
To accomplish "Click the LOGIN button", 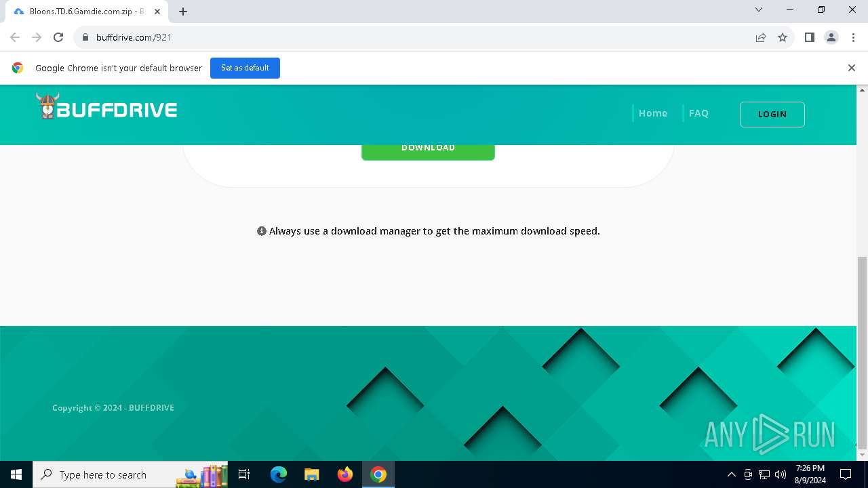I will 772,114.
